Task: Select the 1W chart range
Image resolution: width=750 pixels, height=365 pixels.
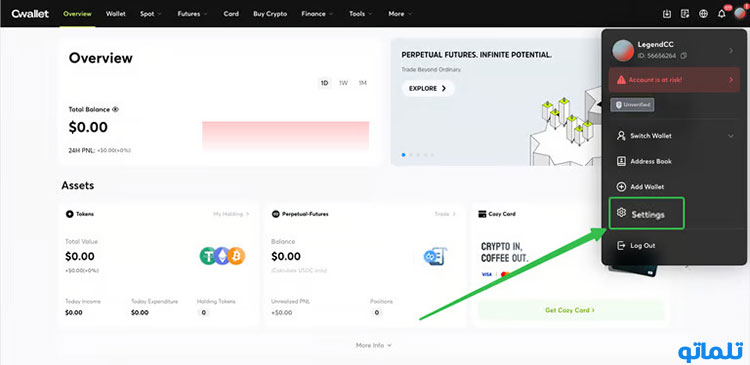Action: 343,83
